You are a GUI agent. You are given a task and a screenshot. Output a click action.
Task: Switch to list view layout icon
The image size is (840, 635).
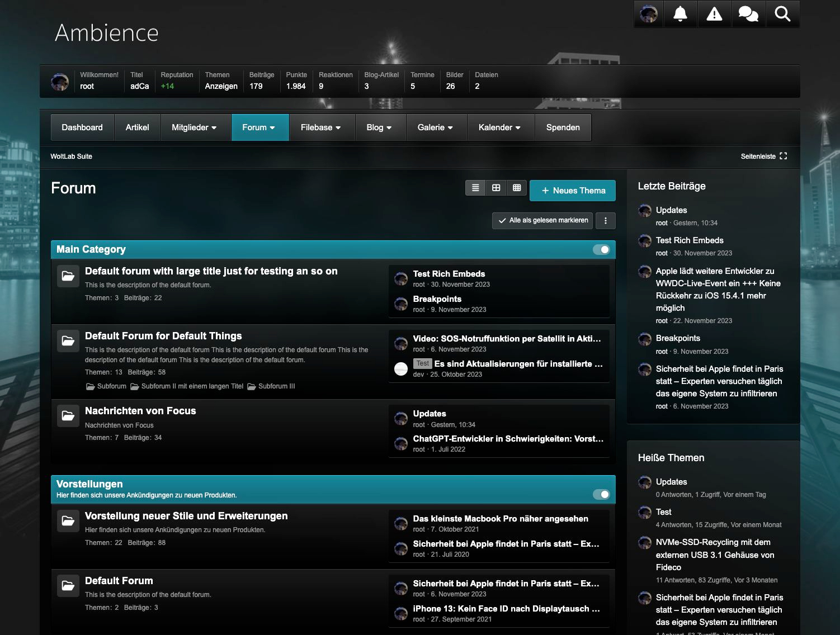pos(475,188)
